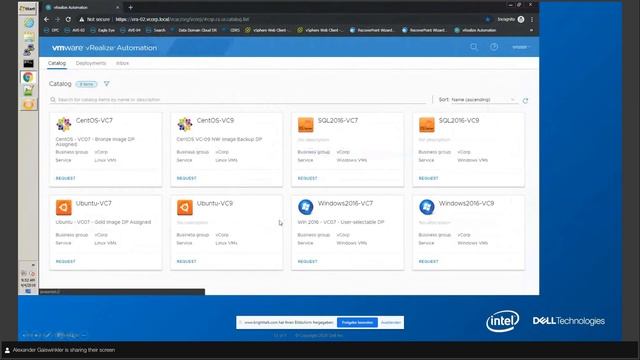Click the Windows2016-VC7 title text

point(345,203)
